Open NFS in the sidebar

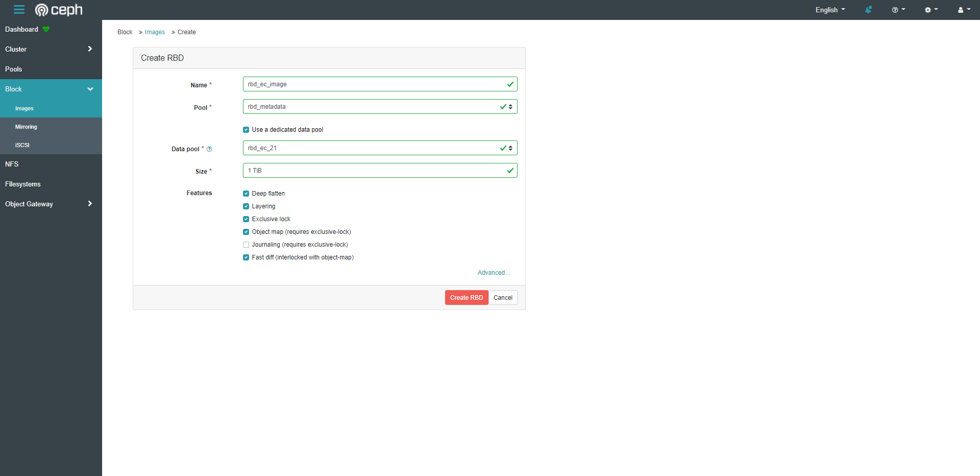(x=51, y=164)
